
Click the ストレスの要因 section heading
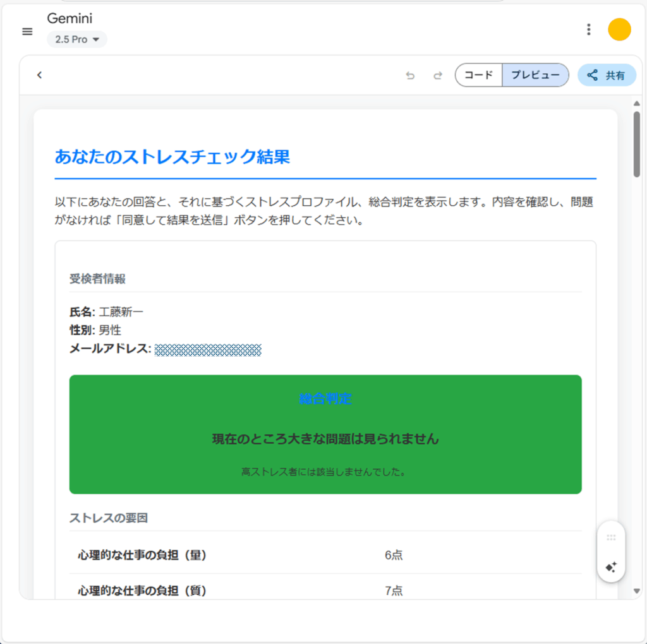pos(109,518)
